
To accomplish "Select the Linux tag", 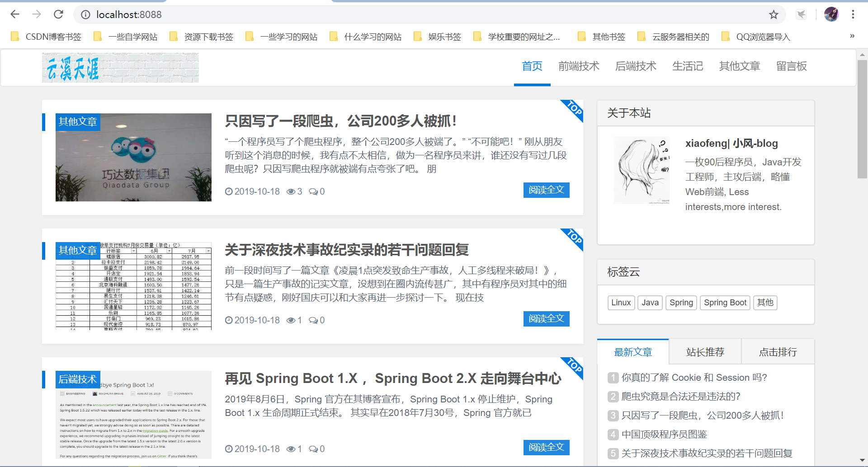I will point(621,303).
